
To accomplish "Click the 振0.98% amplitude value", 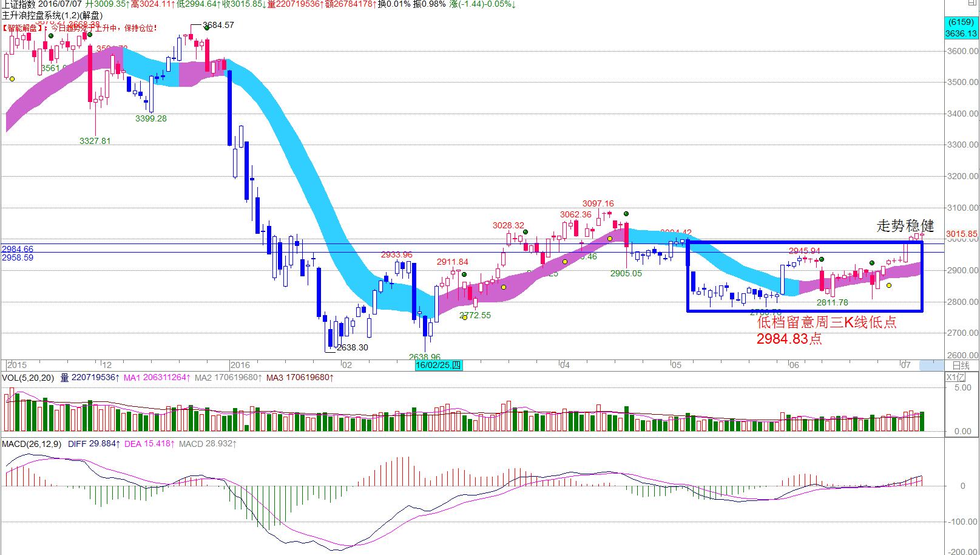I will click(x=429, y=4).
